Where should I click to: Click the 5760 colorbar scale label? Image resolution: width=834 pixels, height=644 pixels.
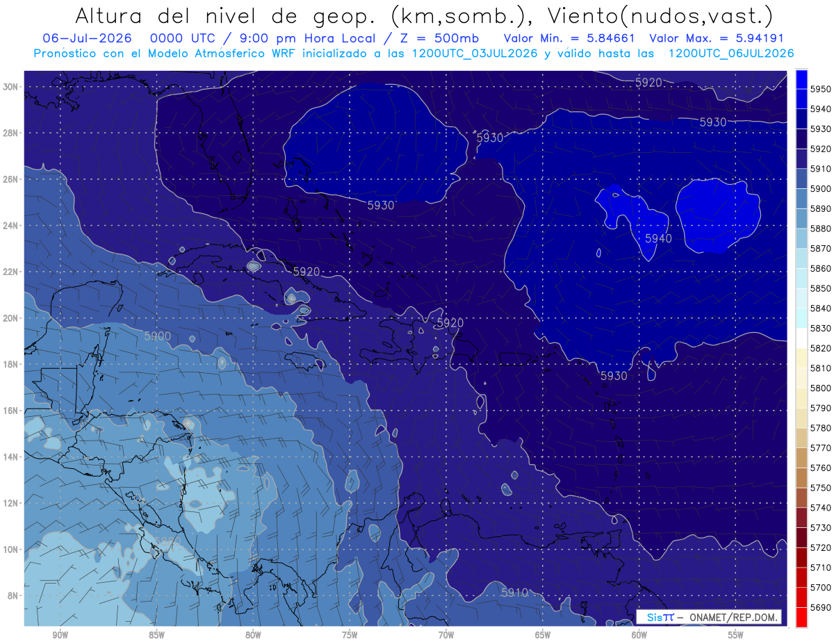[820, 468]
